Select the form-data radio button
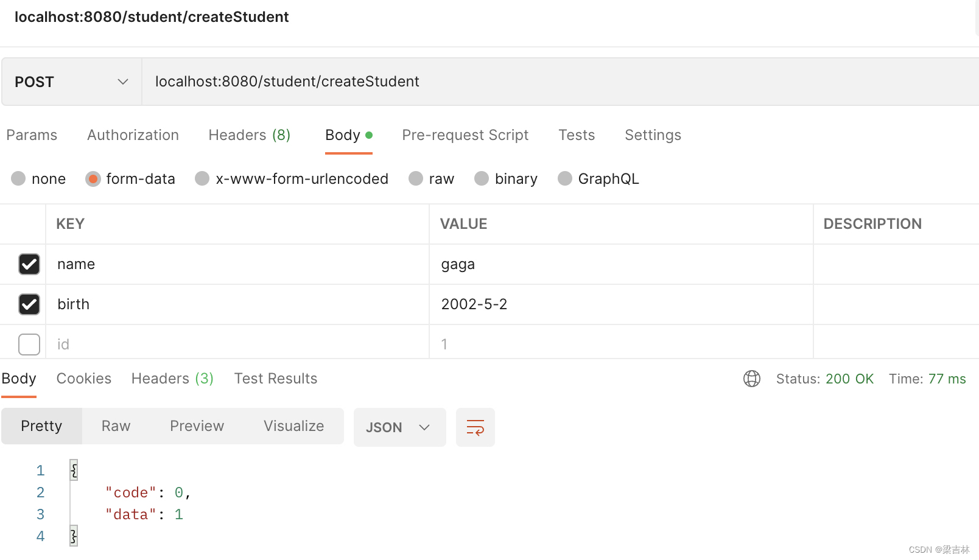Screen dimensions: 979x560 pos(93,178)
